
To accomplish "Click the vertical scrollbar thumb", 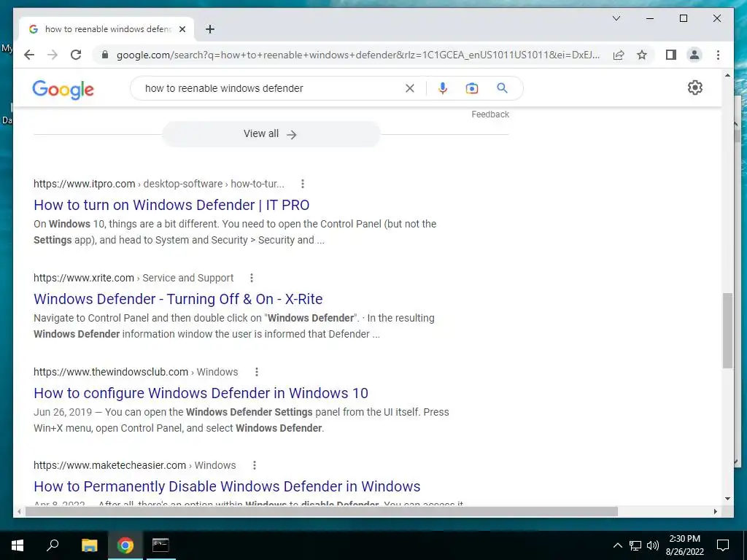I will [x=727, y=330].
